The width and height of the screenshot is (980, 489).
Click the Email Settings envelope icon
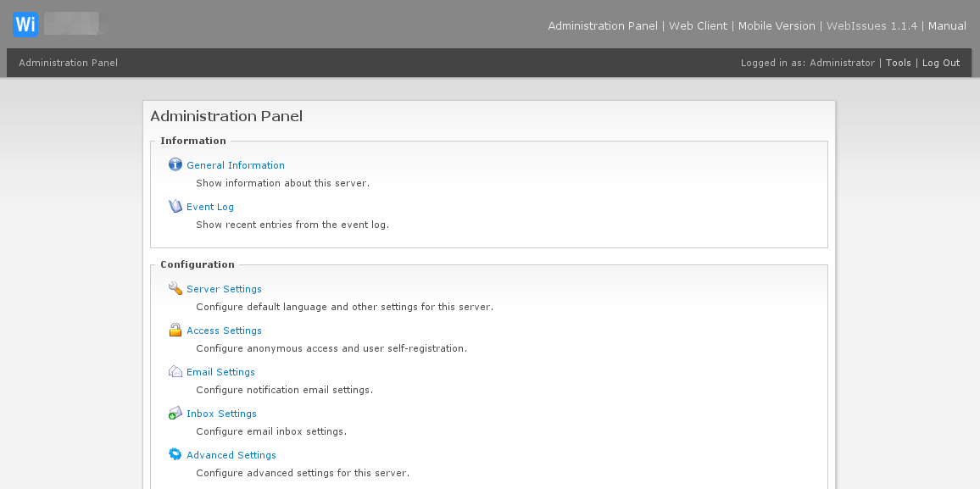pos(175,371)
